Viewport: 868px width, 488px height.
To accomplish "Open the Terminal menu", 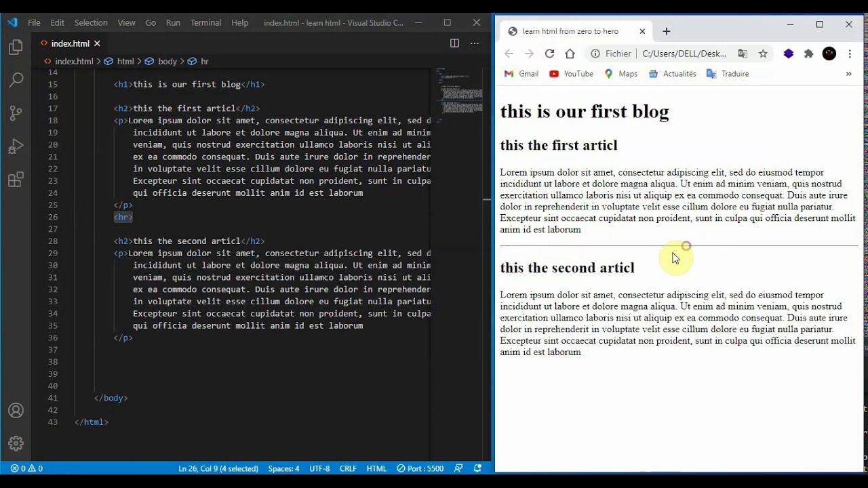I will 205,22.
